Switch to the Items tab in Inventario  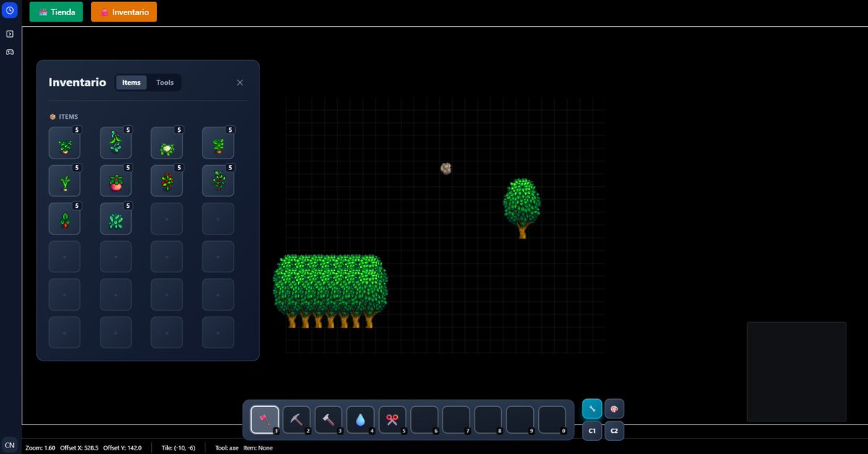[x=131, y=82]
